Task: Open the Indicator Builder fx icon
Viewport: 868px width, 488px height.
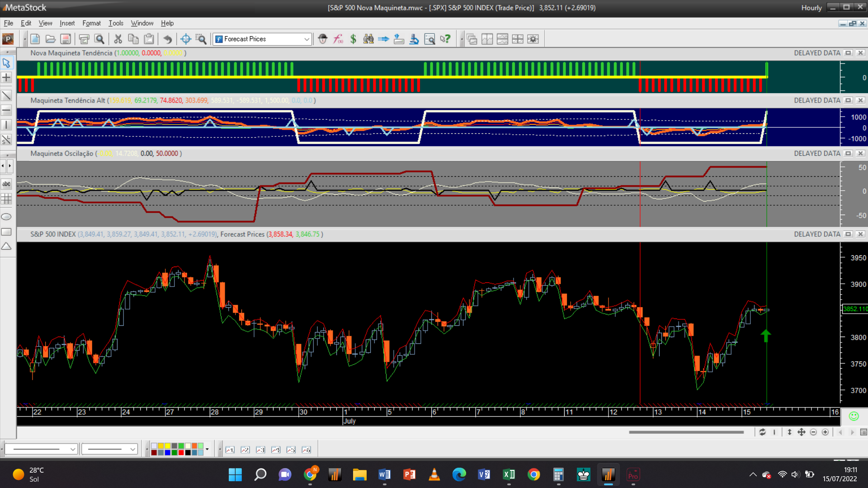Action: tap(338, 39)
